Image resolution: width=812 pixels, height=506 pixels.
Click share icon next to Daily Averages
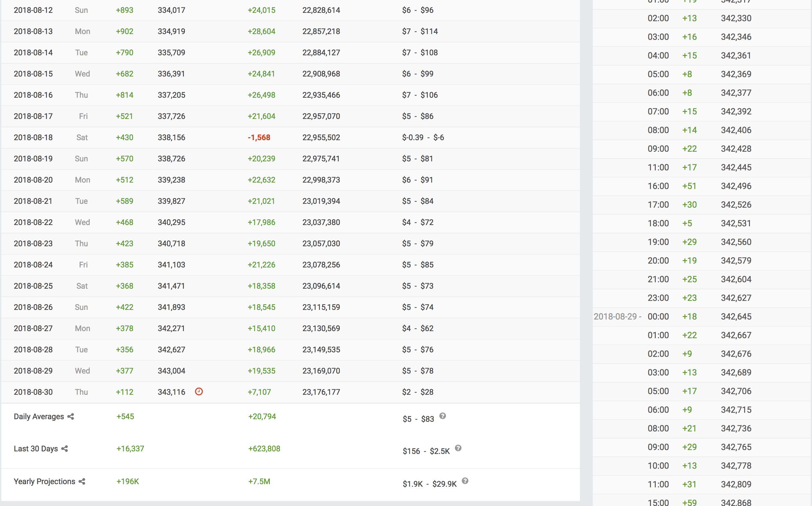pyautogui.click(x=71, y=416)
